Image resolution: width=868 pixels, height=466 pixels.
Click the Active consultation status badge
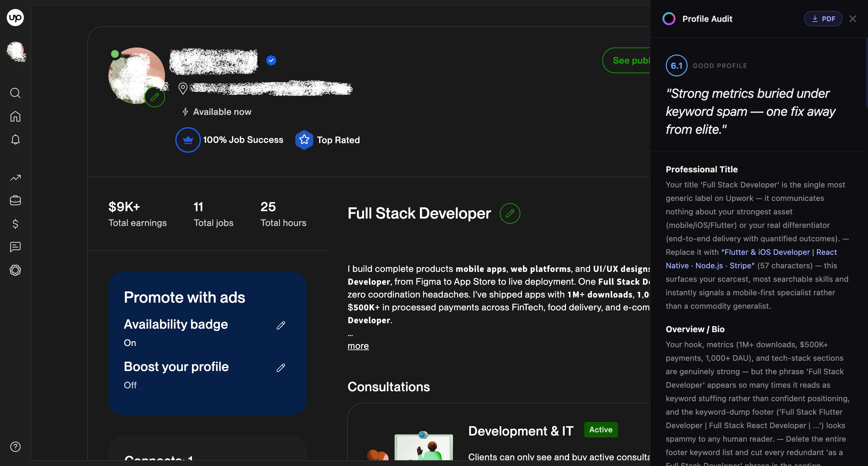601,430
